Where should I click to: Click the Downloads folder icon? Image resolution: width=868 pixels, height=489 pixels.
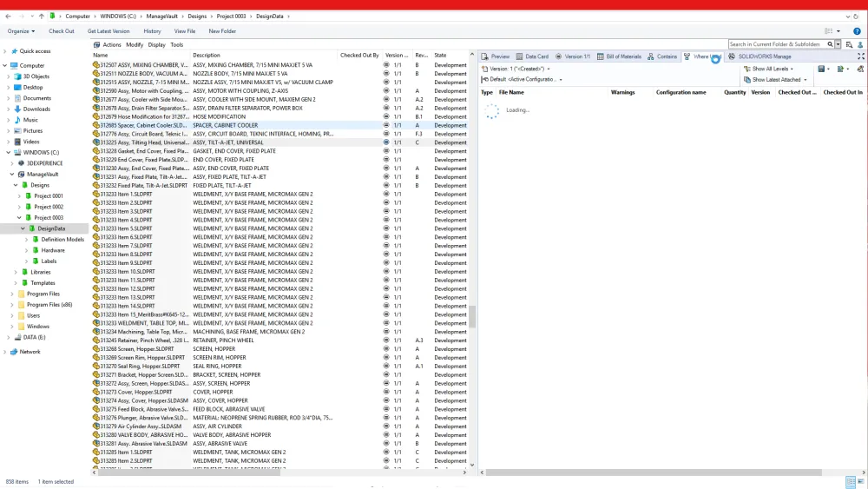17,109
